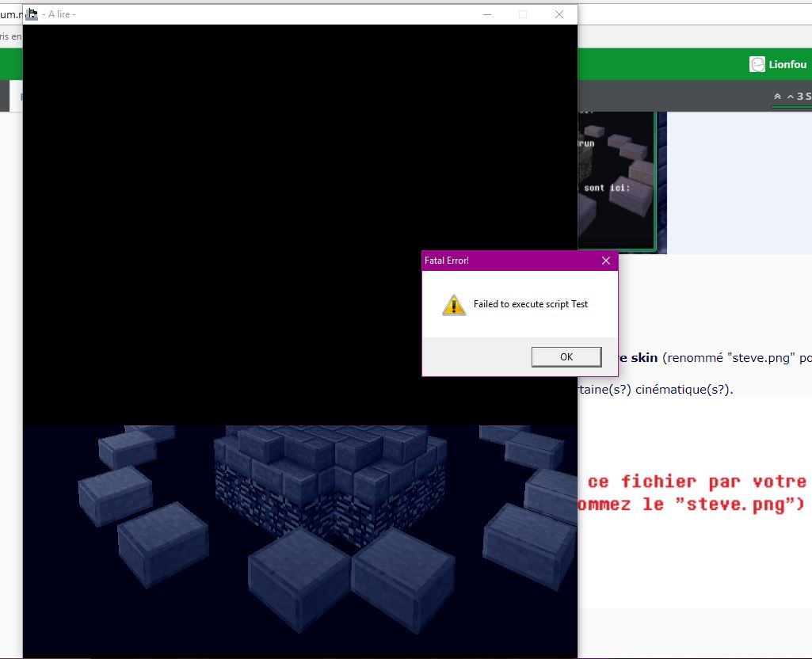Viewport: 812px width, 659px height.
Task: Click the 'cinématique(s?)' text in the post
Action: click(x=684, y=389)
